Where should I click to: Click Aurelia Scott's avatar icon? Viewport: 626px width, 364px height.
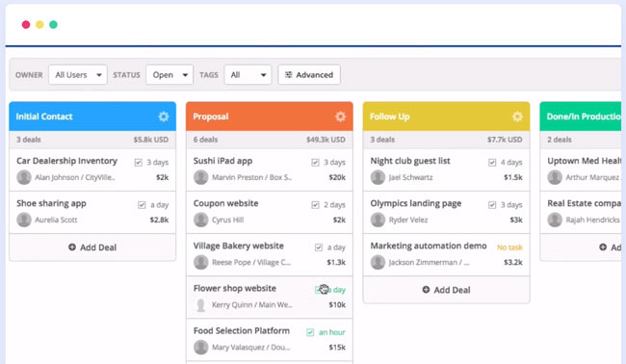pyautogui.click(x=24, y=220)
